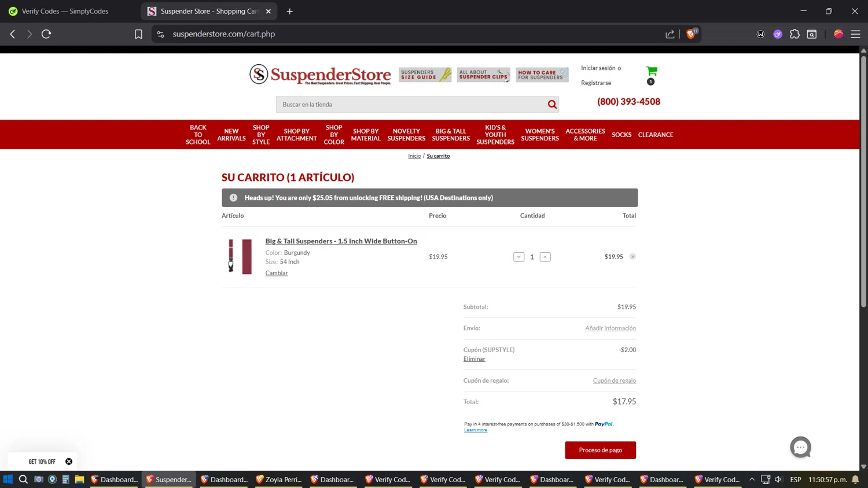Click Eliminar to remove SUPSTYLE coupon
Viewport: 868px width, 488px height.
pos(474,359)
